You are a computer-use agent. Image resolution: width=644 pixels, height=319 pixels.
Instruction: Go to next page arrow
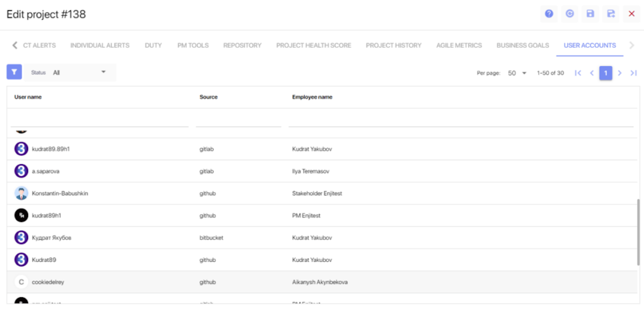click(619, 73)
